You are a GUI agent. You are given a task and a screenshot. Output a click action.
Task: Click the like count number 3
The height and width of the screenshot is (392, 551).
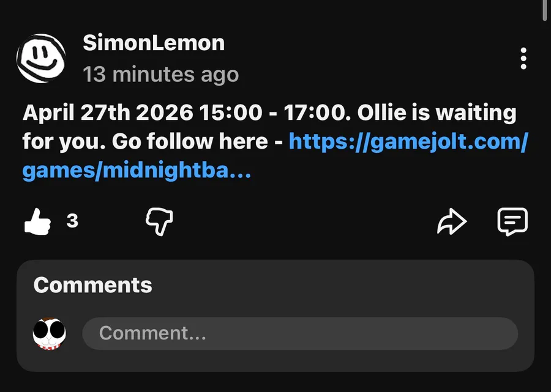coord(72,220)
